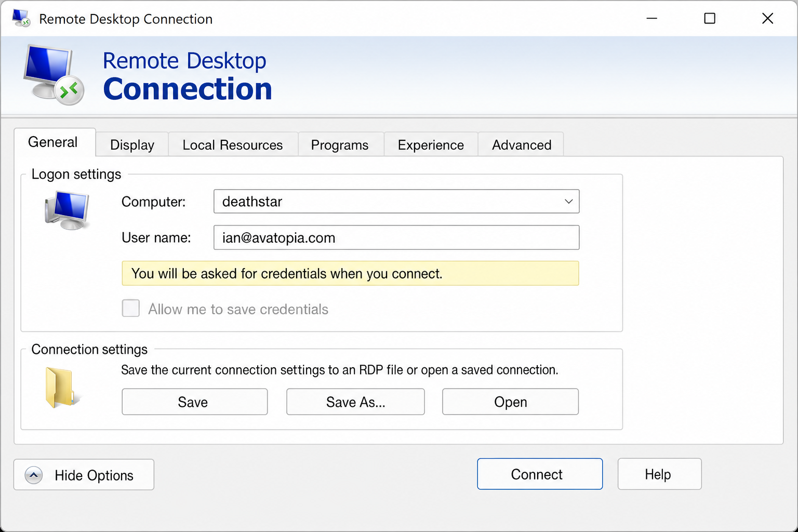The height and width of the screenshot is (532, 798).
Task: Click the Computer field showing deathstar
Action: [396, 201]
